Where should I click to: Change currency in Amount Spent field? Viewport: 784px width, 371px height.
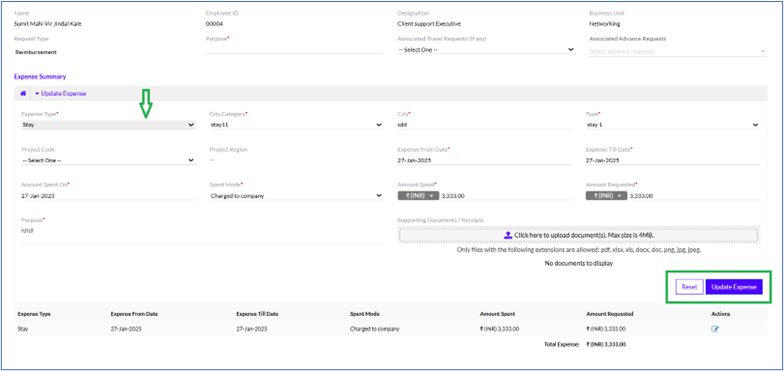pyautogui.click(x=417, y=196)
